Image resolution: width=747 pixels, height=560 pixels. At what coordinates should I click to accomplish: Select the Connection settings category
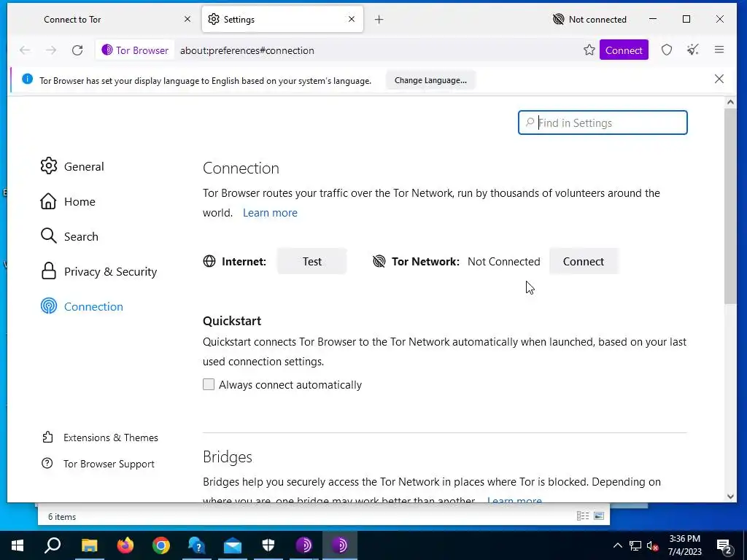tap(82, 306)
